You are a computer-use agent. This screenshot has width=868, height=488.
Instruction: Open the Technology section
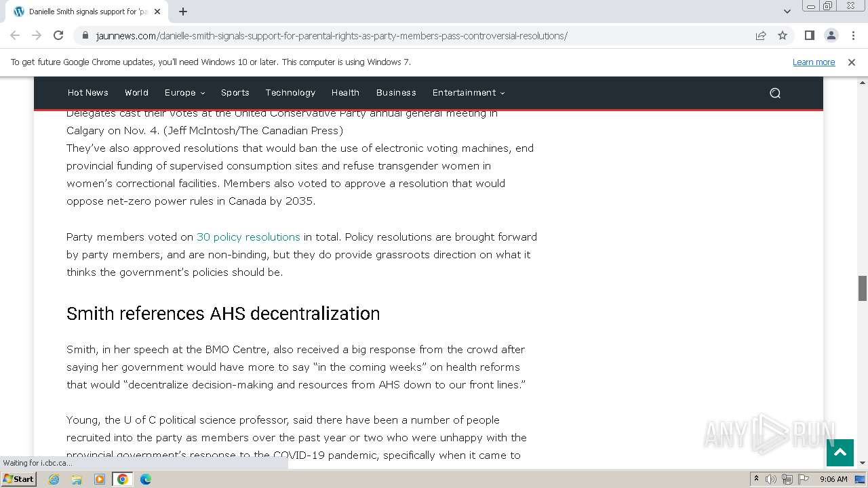pyautogui.click(x=290, y=93)
